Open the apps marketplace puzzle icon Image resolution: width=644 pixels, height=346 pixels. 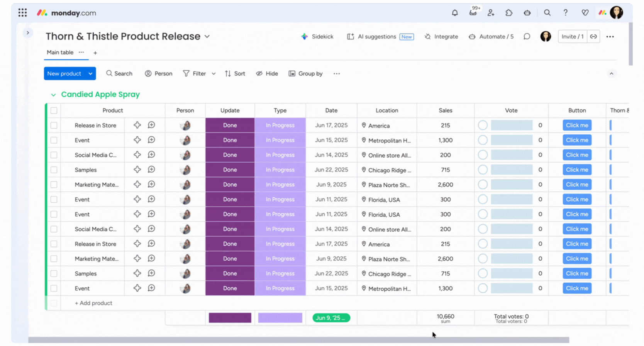[x=509, y=13]
